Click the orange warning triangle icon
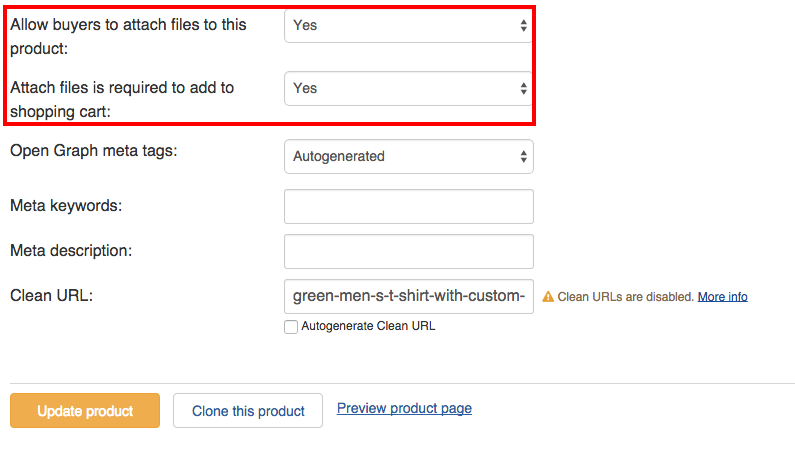 [548, 297]
